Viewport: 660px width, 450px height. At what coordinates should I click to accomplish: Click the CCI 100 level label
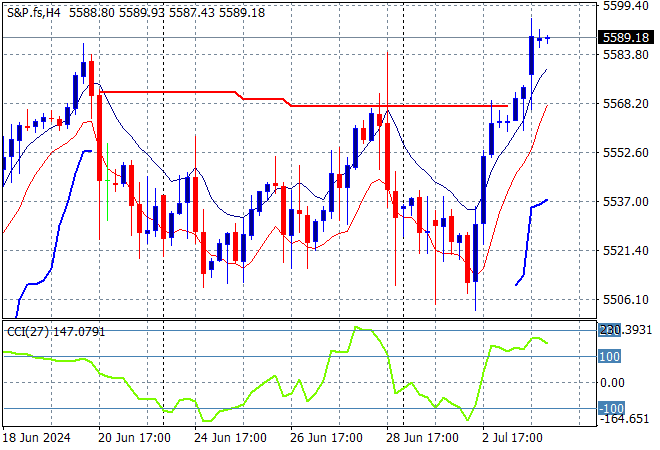pyautogui.click(x=611, y=356)
